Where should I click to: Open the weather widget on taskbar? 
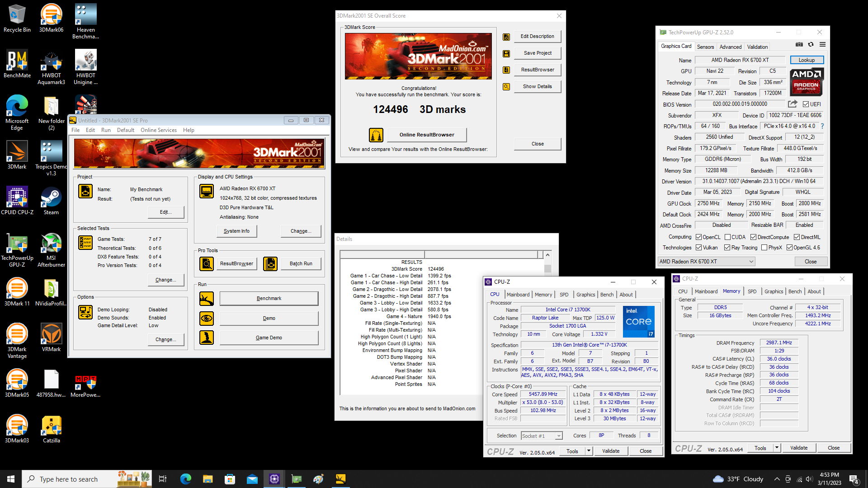[738, 479]
